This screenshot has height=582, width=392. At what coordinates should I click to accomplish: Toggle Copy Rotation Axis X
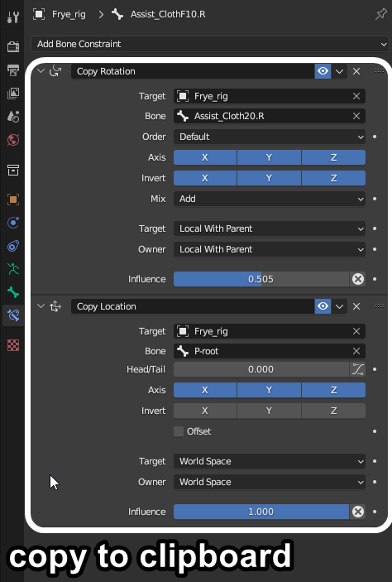click(205, 157)
